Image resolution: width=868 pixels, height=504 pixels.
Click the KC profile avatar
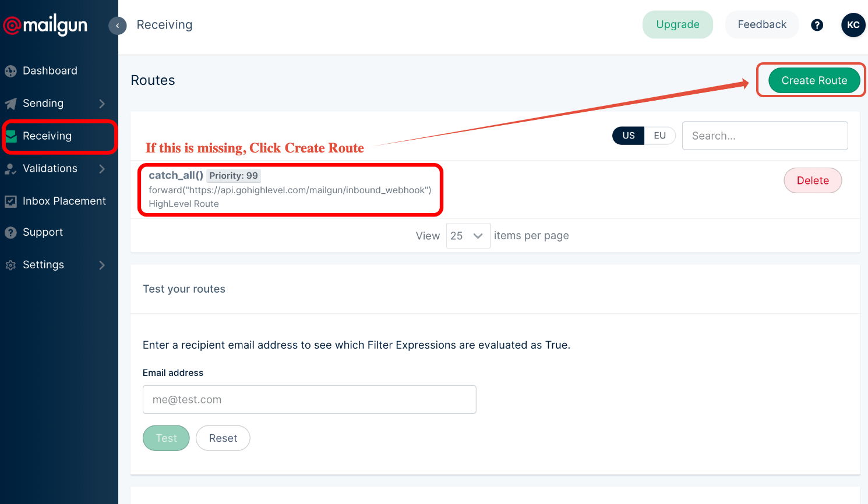pyautogui.click(x=853, y=25)
